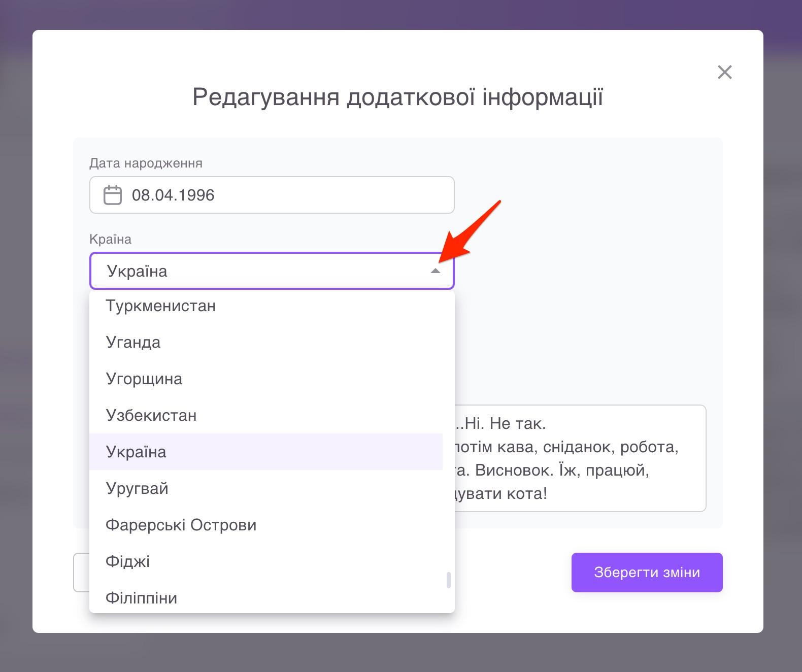Click the country combo box showing Україна
The height and width of the screenshot is (672, 802).
pyautogui.click(x=254, y=271)
